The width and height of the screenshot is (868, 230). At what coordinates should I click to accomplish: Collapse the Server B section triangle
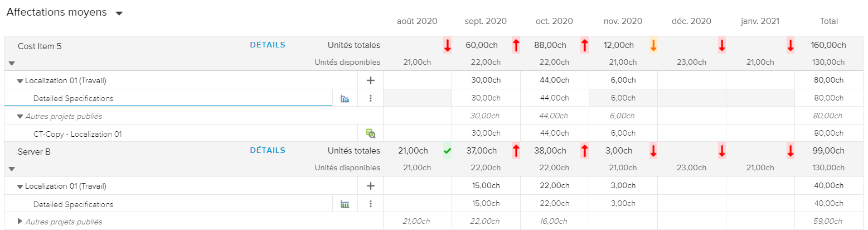click(12, 169)
